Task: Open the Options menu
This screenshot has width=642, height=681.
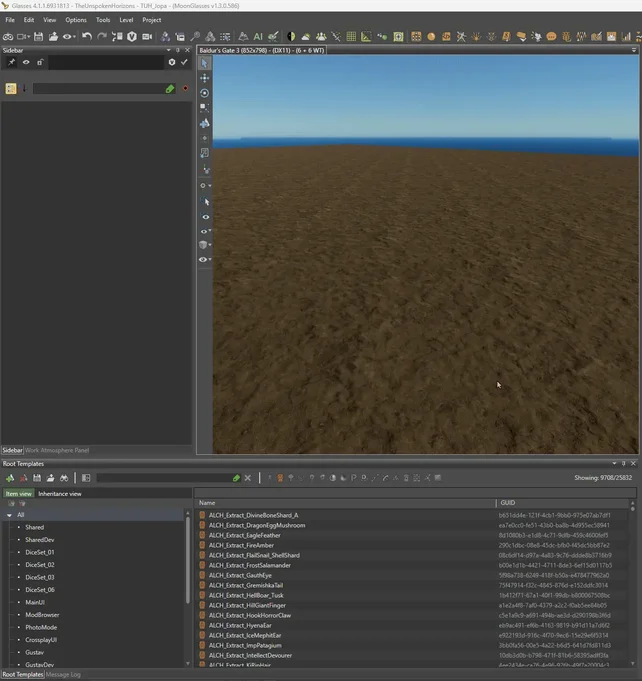Action: [x=76, y=20]
